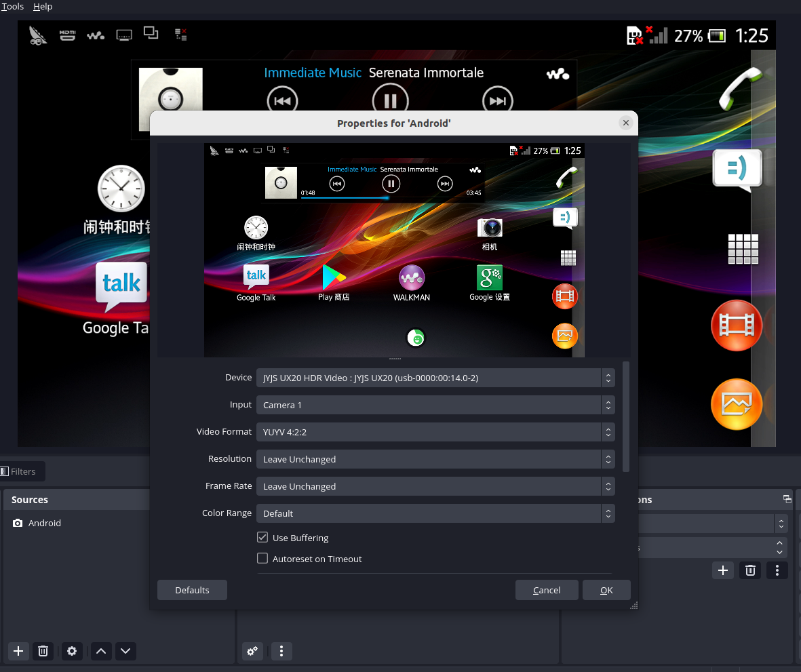This screenshot has width=801, height=672.
Task: Open the Color Range dropdown
Action: click(x=435, y=513)
